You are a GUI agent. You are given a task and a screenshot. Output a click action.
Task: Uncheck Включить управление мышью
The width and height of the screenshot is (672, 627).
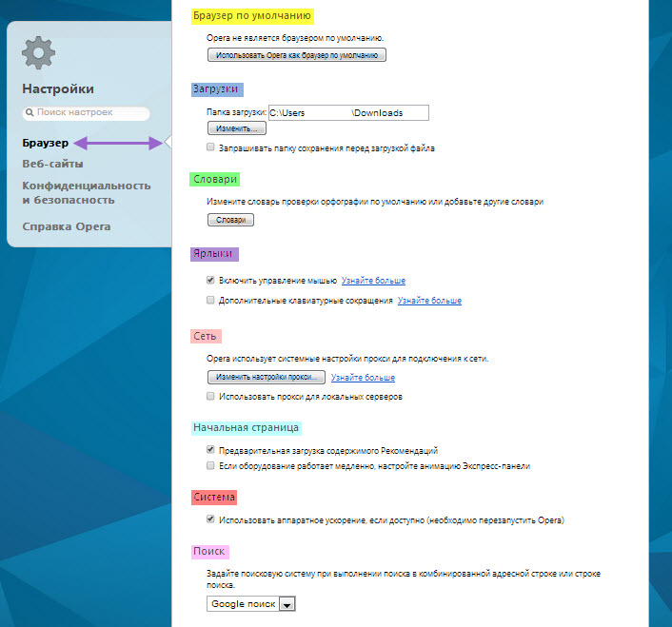point(210,280)
